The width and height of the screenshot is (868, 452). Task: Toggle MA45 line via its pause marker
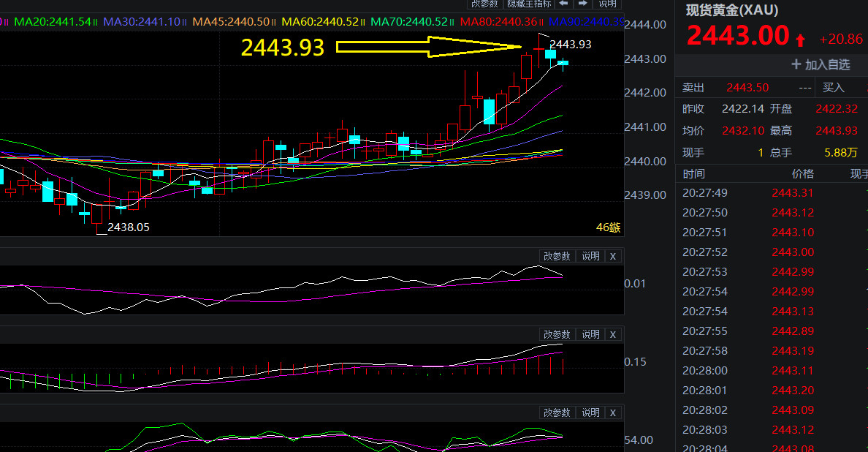tap(275, 23)
